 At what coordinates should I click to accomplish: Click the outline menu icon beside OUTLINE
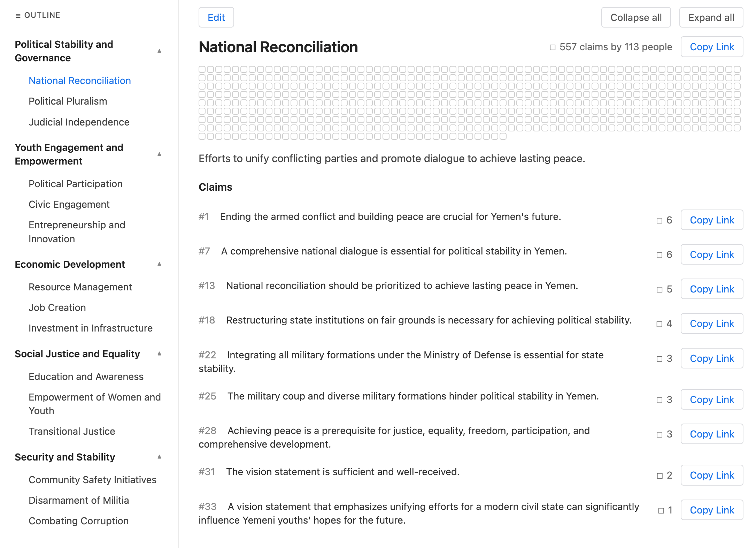click(x=18, y=16)
